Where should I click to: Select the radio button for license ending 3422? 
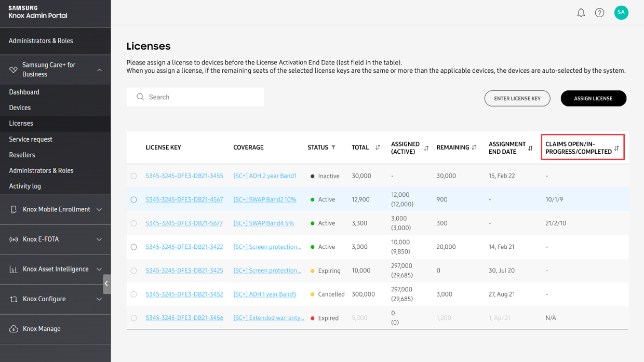tap(133, 247)
